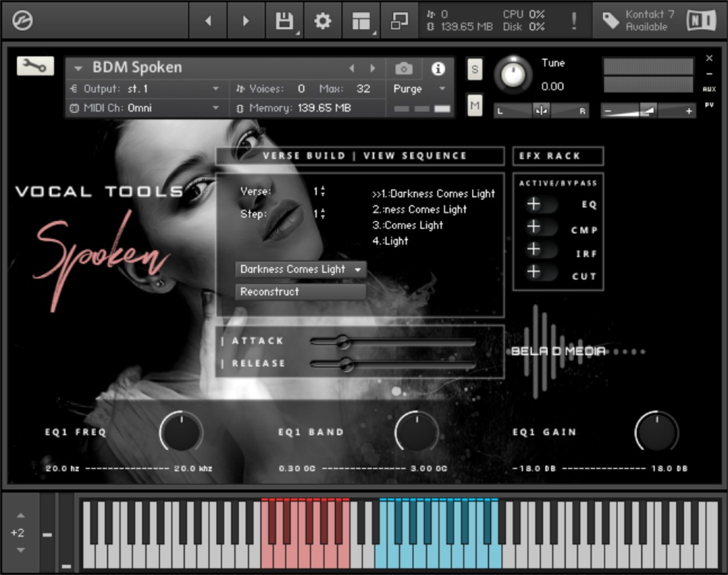The image size is (728, 575).
Task: Mute the BDM Spoken instrument
Action: 474,104
